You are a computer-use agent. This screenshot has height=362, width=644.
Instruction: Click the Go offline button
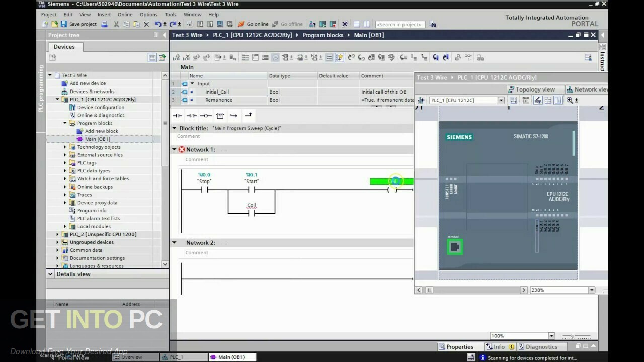[287, 24]
